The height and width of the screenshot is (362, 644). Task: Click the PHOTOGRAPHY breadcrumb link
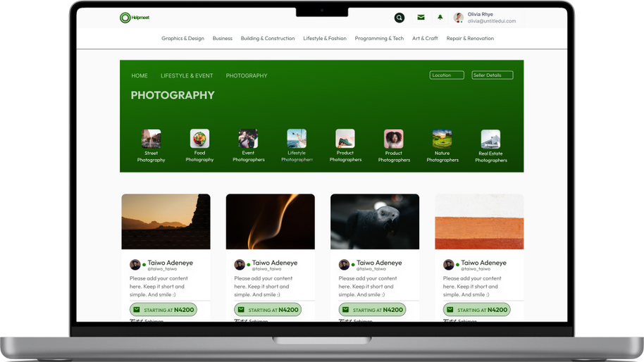247,75
